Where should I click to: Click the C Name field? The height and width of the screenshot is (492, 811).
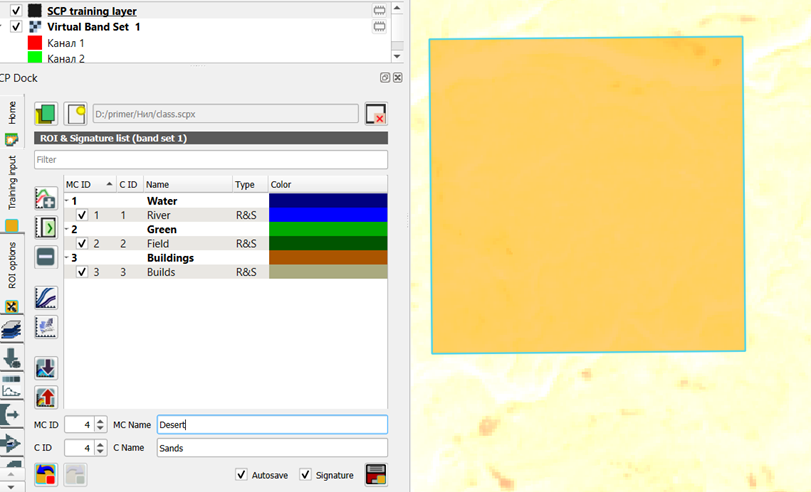click(272, 448)
